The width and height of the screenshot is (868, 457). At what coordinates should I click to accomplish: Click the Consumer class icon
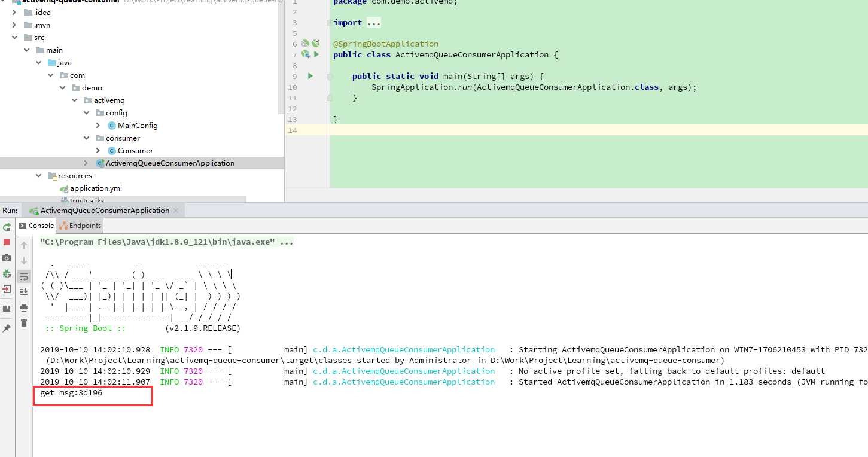coord(112,151)
